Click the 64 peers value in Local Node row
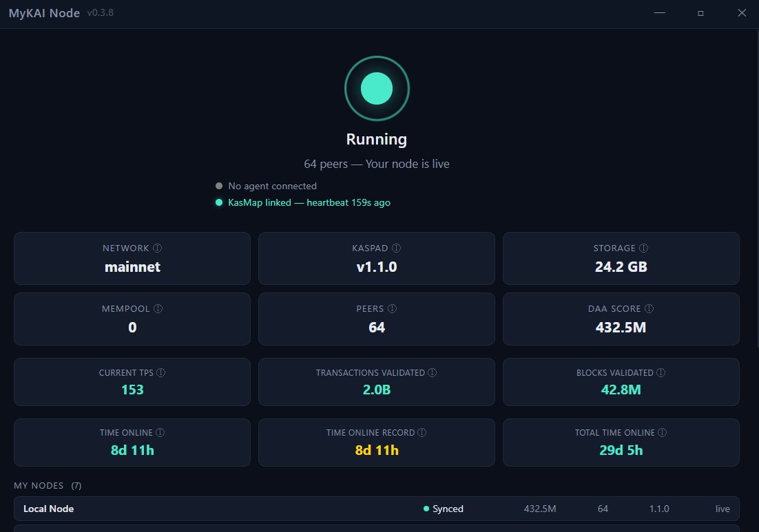This screenshot has width=759, height=532. pos(603,509)
